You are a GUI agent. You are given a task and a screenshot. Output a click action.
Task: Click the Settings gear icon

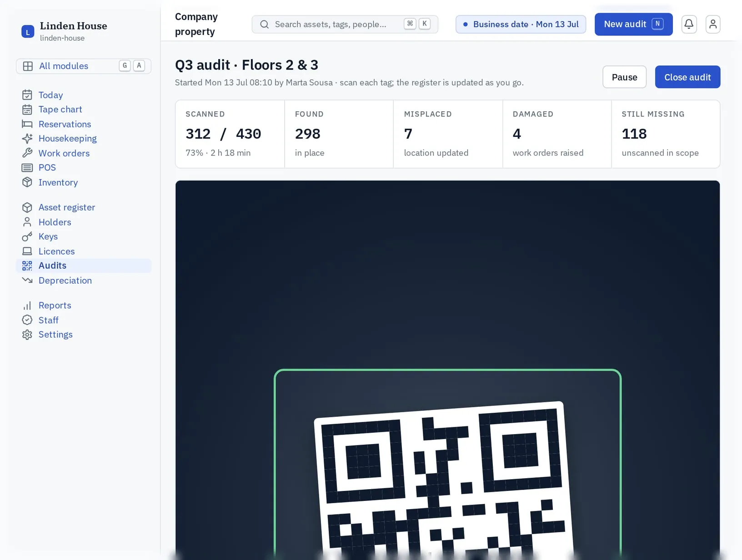pyautogui.click(x=27, y=335)
